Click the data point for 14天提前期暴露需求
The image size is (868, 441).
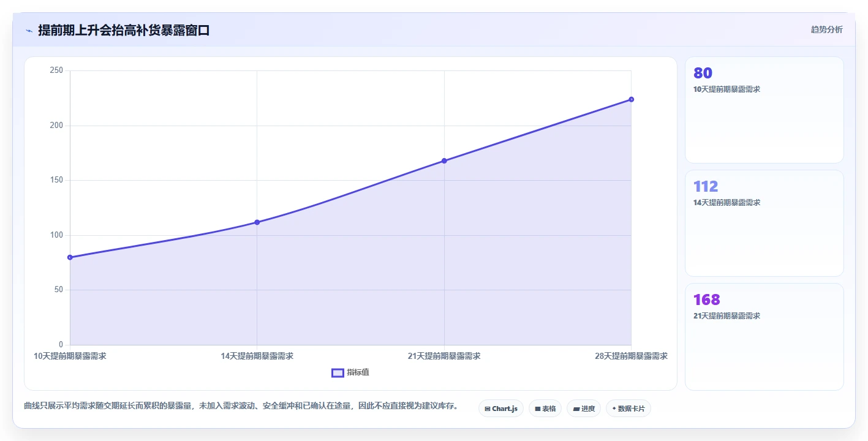257,222
